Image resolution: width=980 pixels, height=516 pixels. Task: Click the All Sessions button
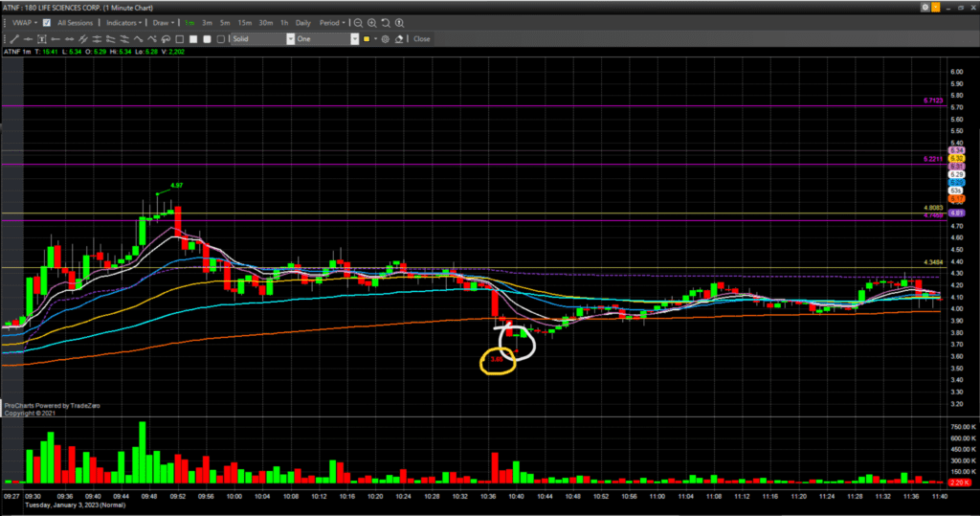[x=75, y=22]
